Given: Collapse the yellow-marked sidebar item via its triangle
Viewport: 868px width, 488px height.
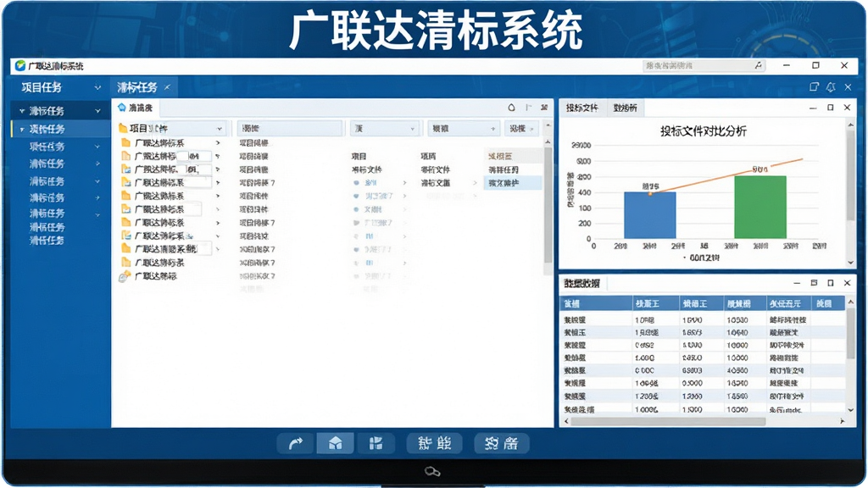Looking at the screenshot, I should coord(21,130).
